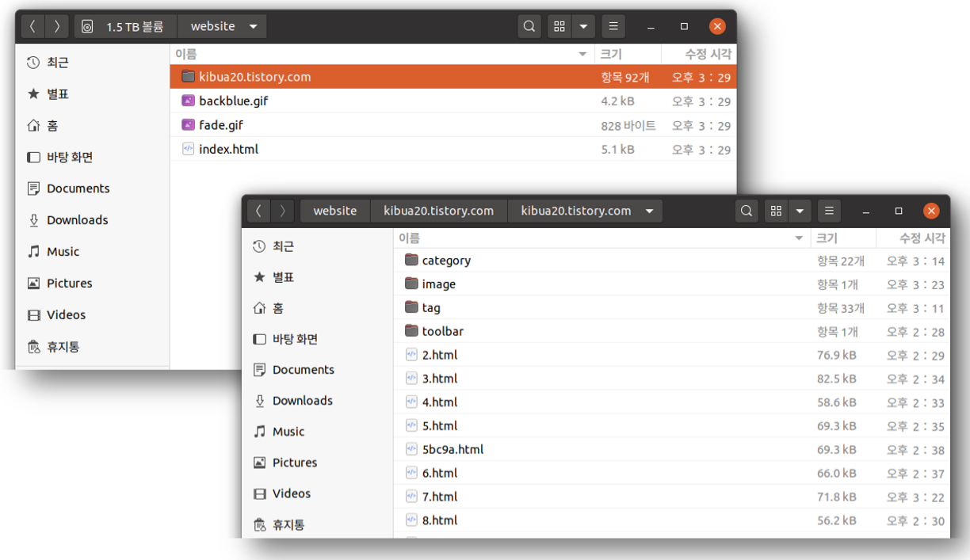The image size is (970, 560).
Task: Select 6.html file
Action: [672, 474]
